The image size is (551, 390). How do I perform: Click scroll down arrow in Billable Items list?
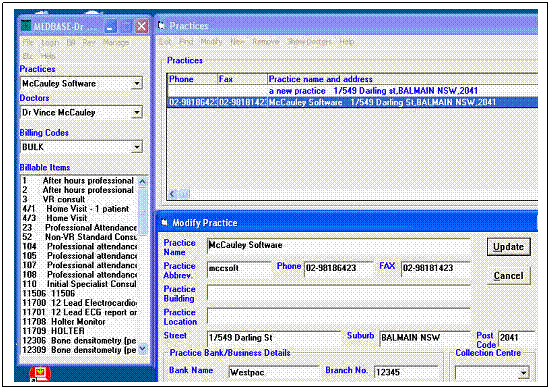(x=142, y=349)
